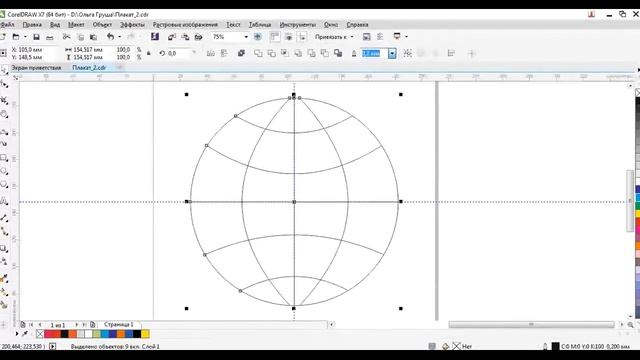Open the Растровые изображения menu
The image size is (640, 360).
185,25
